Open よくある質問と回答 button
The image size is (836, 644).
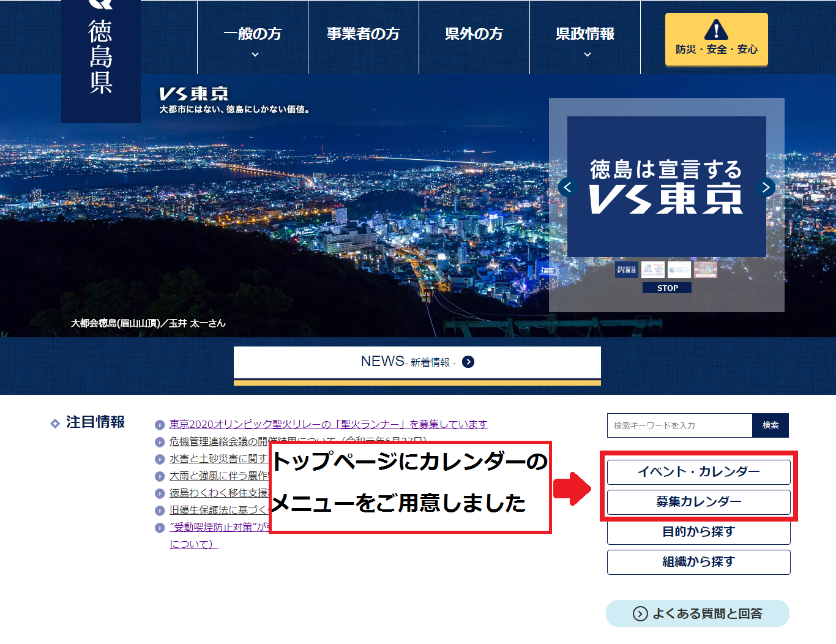point(698,613)
